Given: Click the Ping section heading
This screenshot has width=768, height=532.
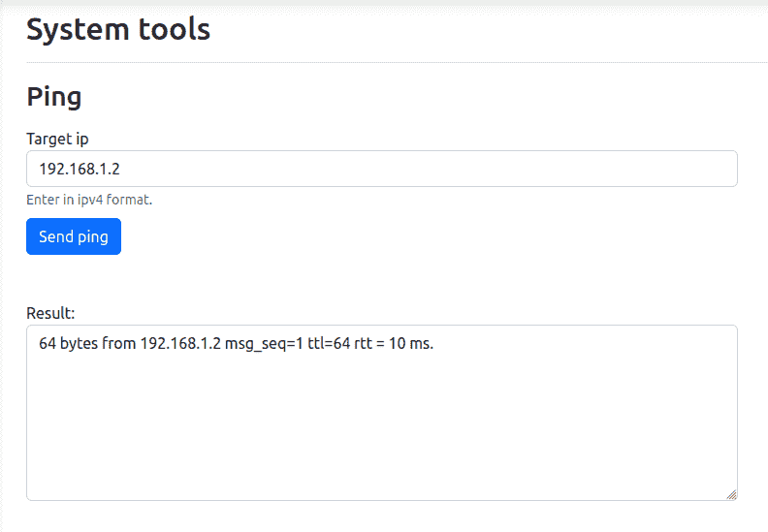Looking at the screenshot, I should (x=54, y=97).
